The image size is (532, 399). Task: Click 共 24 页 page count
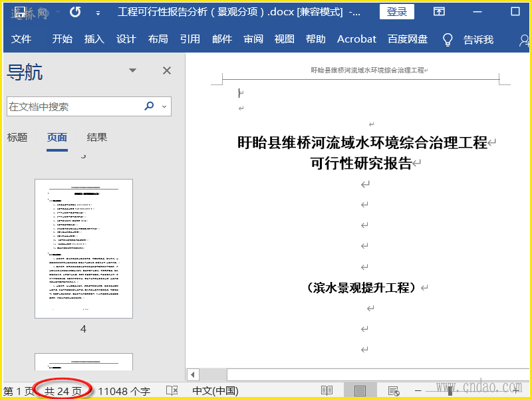pyautogui.click(x=63, y=391)
